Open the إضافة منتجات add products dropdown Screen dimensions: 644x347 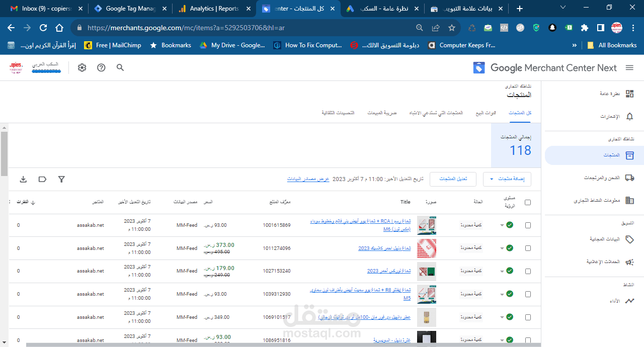pyautogui.click(x=507, y=179)
